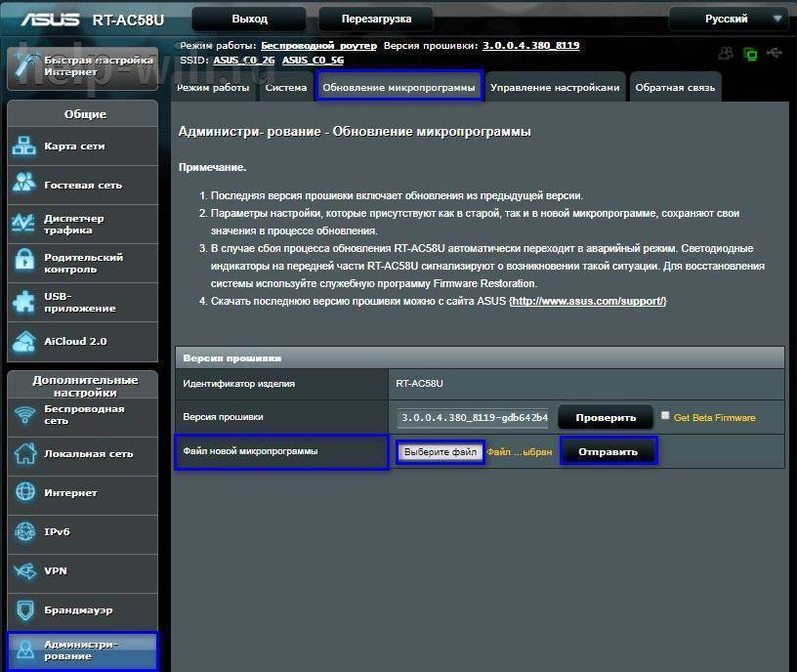797x672 pixels.
Task: Open the guest network status icon in header
Action: (x=726, y=54)
